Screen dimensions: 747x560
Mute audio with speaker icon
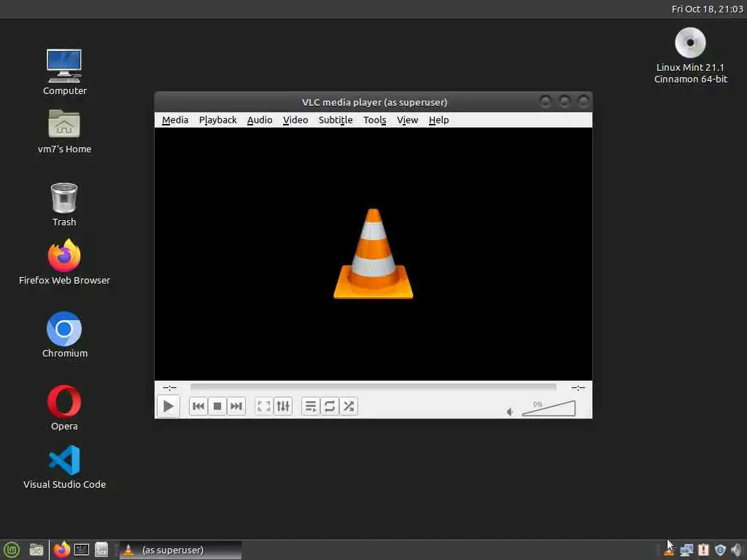[x=510, y=411]
